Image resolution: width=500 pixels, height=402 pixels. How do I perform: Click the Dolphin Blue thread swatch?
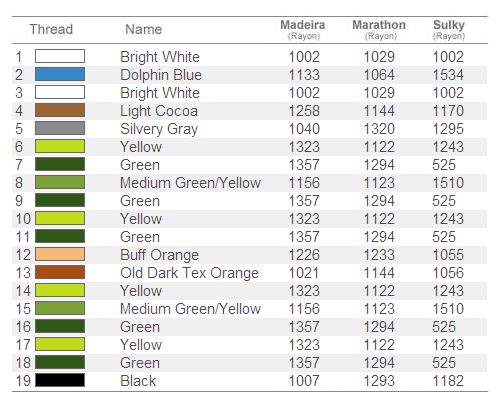[60, 74]
